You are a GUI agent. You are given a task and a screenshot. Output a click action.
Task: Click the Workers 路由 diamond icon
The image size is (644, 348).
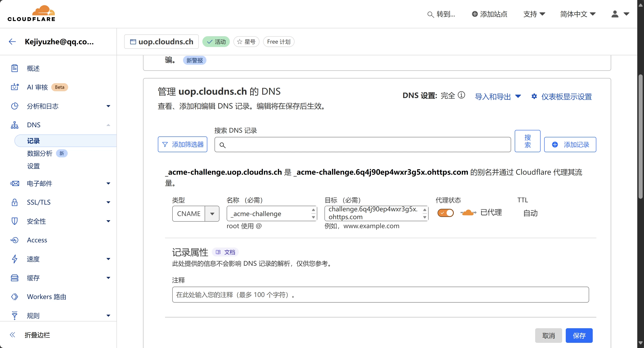coord(14,297)
